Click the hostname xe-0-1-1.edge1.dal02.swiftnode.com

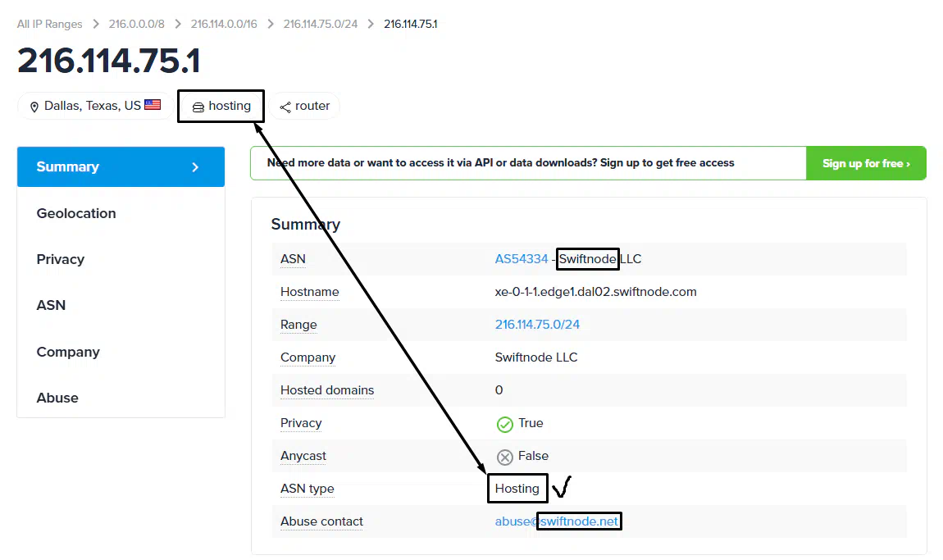coord(596,292)
